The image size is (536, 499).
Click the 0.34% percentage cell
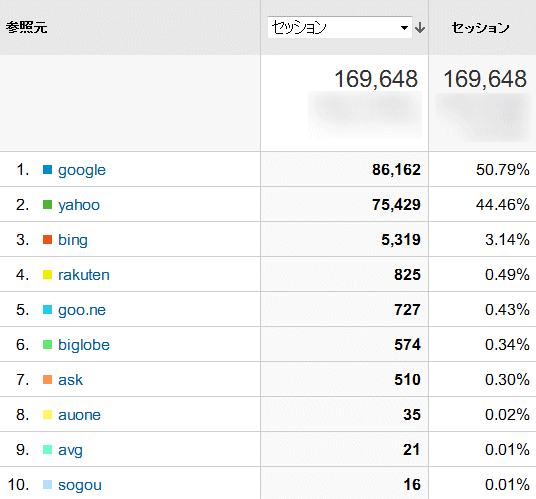[507, 345]
